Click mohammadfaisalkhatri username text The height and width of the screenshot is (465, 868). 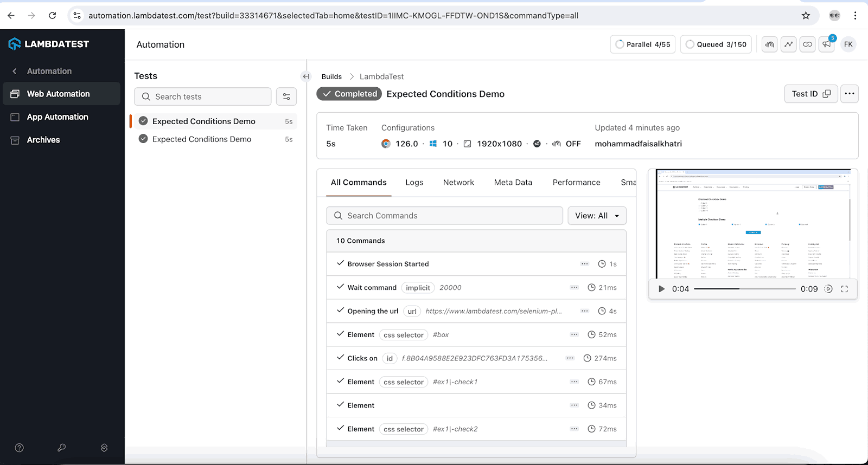point(638,144)
